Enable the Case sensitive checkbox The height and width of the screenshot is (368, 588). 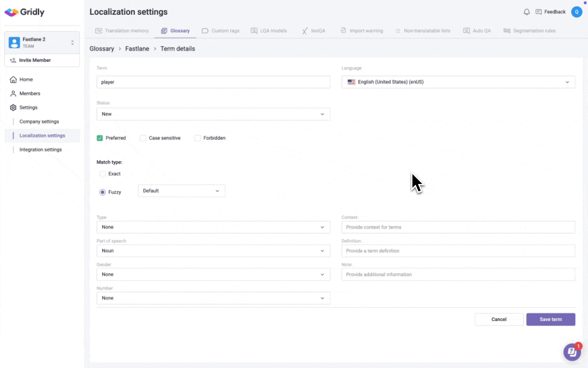click(143, 138)
